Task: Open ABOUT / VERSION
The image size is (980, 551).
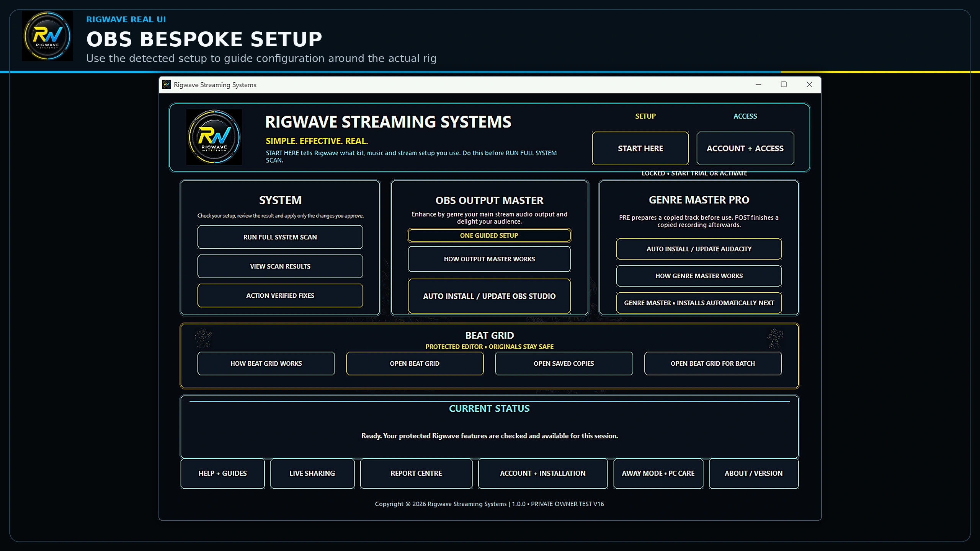Action: (x=754, y=473)
